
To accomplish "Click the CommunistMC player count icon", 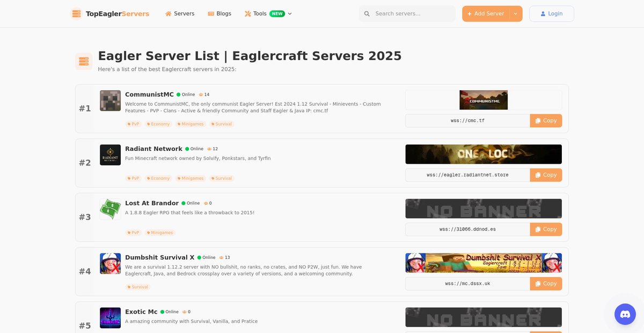I will pos(201,95).
